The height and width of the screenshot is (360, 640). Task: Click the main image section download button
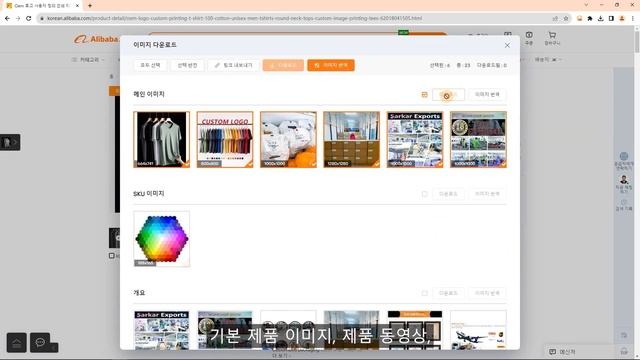448,95
